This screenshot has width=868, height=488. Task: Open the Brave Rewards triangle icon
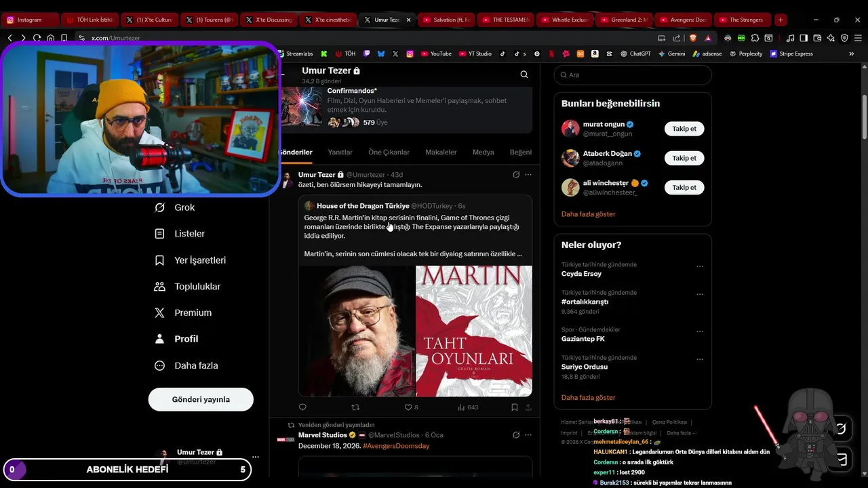tap(708, 38)
